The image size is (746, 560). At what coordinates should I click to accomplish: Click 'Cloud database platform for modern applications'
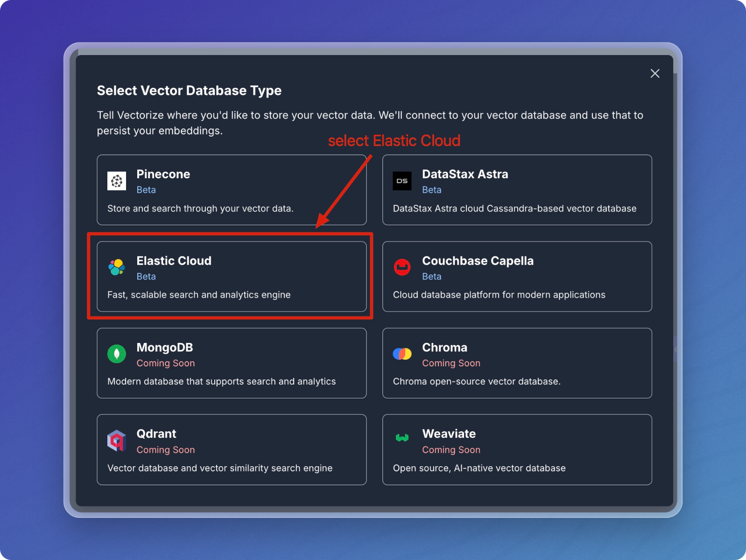pyautogui.click(x=499, y=295)
